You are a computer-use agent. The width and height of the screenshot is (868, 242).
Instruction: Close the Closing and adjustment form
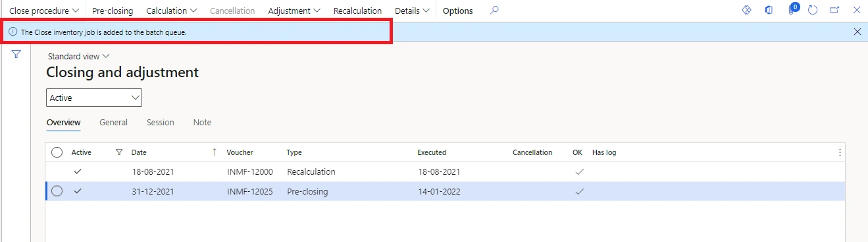tap(856, 11)
